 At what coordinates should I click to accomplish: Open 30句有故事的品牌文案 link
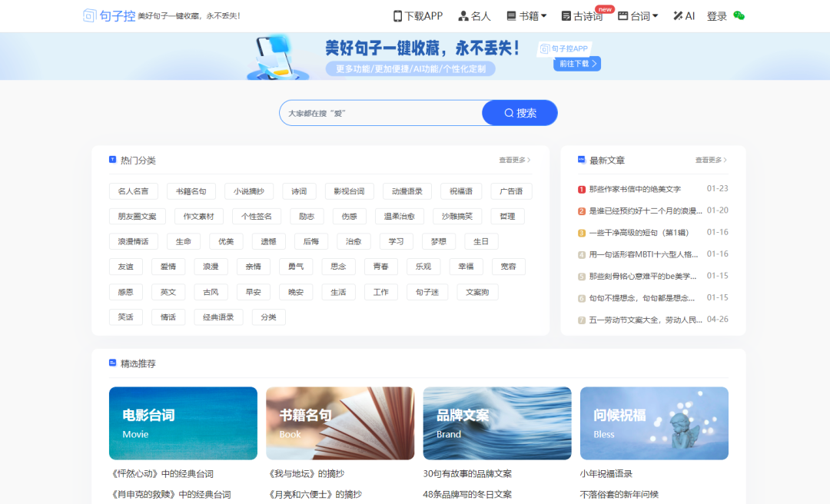(x=467, y=474)
